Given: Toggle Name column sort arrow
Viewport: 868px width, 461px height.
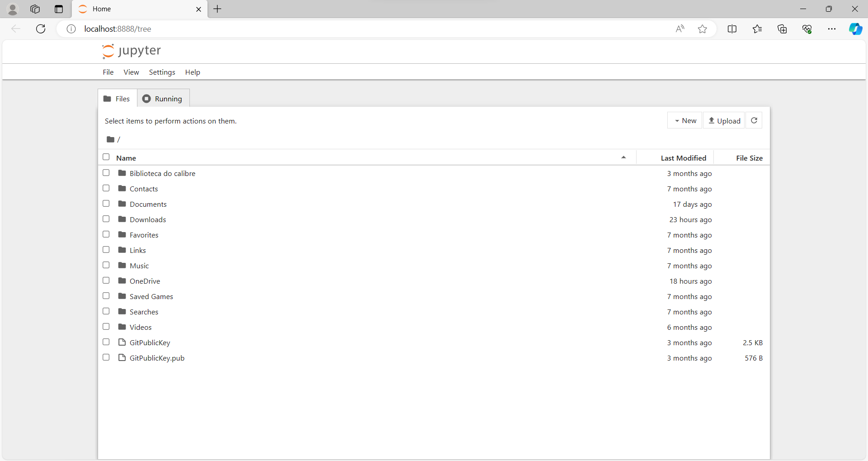Looking at the screenshot, I should (623, 157).
